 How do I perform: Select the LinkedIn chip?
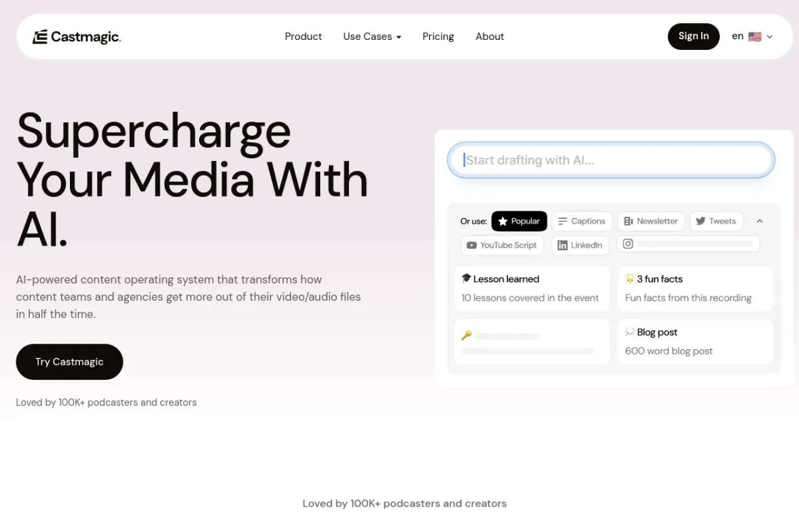pos(580,245)
